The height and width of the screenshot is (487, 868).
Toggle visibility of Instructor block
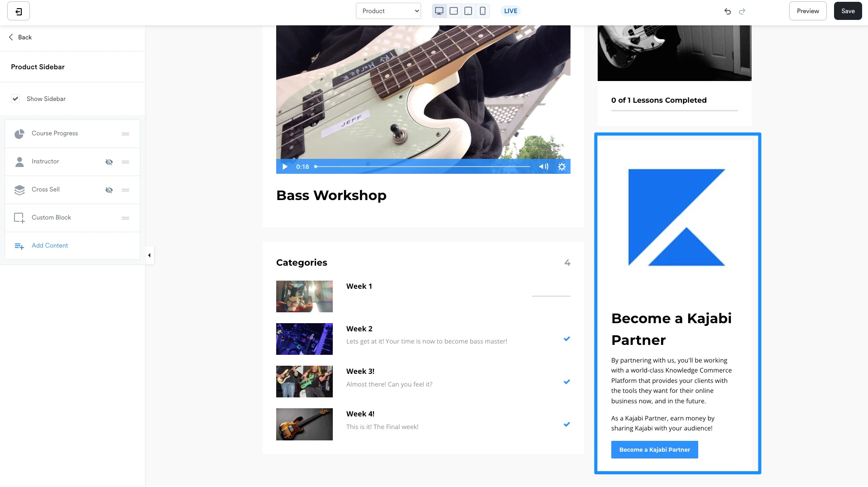point(109,162)
